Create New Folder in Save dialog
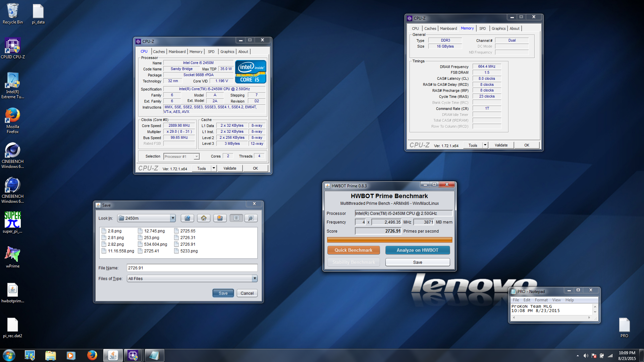644x362 pixels. [x=220, y=218]
